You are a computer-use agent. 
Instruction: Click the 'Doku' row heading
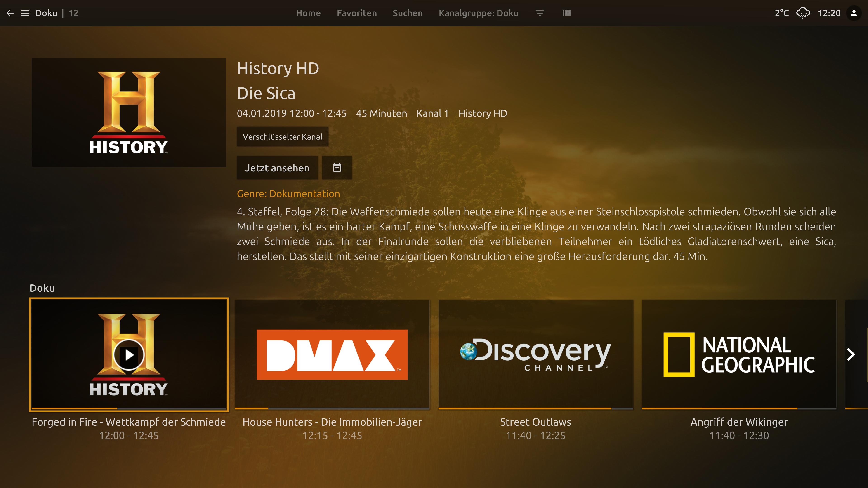(x=42, y=288)
